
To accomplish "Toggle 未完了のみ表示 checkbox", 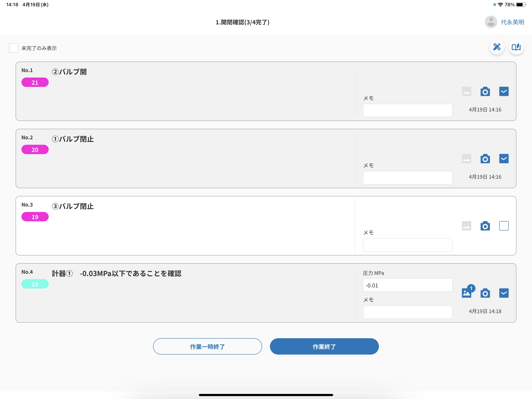I will [x=13, y=48].
